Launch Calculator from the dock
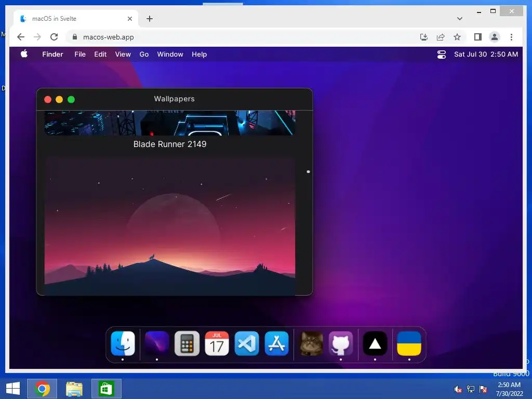Viewport: 532px width, 399px height. [x=187, y=343]
